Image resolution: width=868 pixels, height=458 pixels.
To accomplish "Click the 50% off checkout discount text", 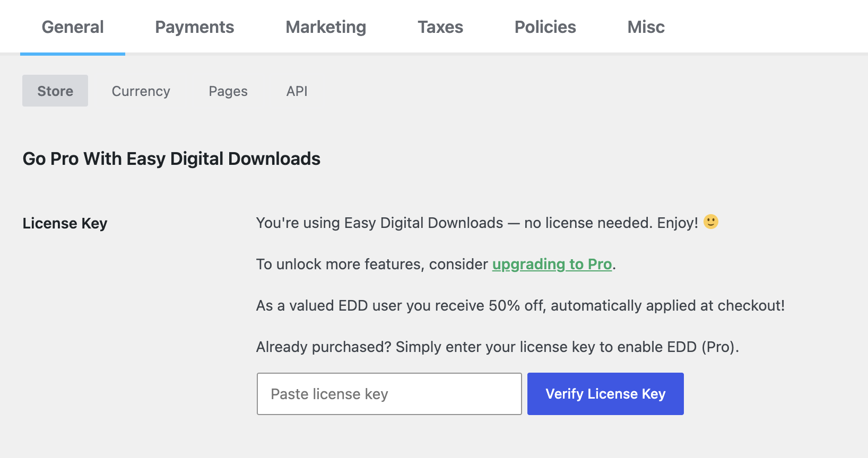I will [x=520, y=306].
